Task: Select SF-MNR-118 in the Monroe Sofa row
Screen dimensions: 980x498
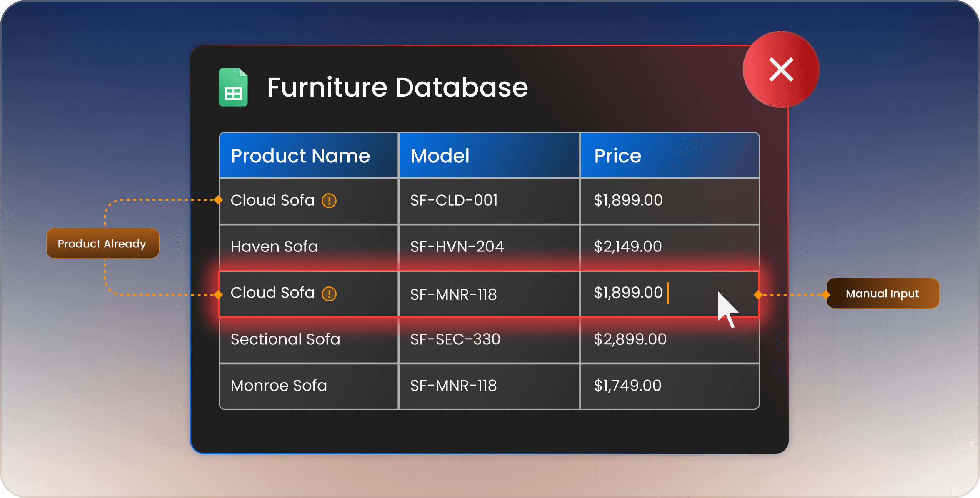Action: [x=489, y=386]
